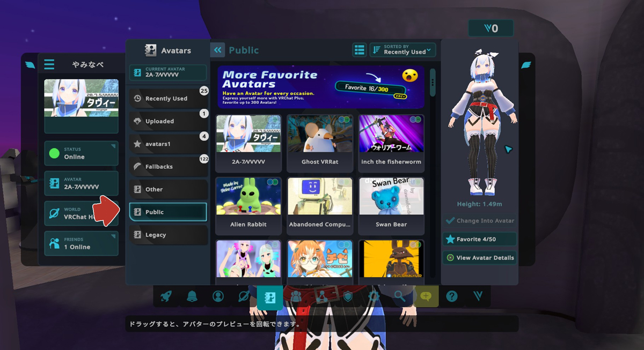Click the avatar list scrollbar handle
Screen dimensions: 644x350
click(x=433, y=84)
